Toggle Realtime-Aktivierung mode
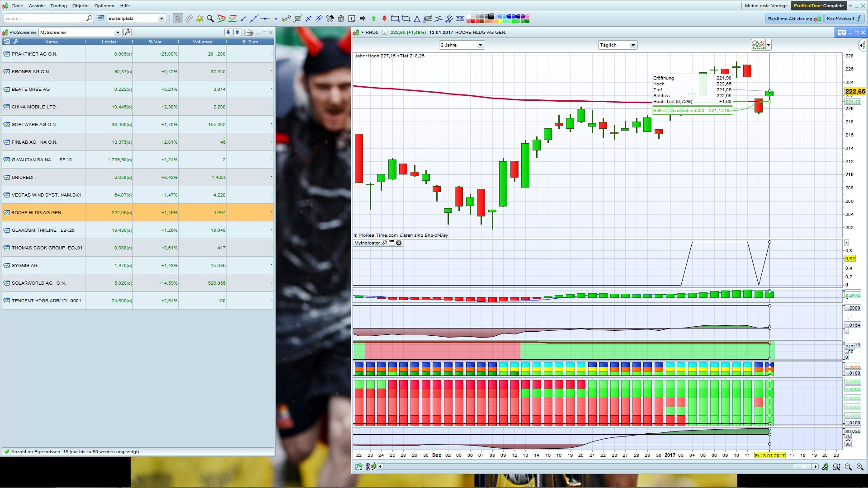The width and height of the screenshot is (868, 488). tap(794, 19)
